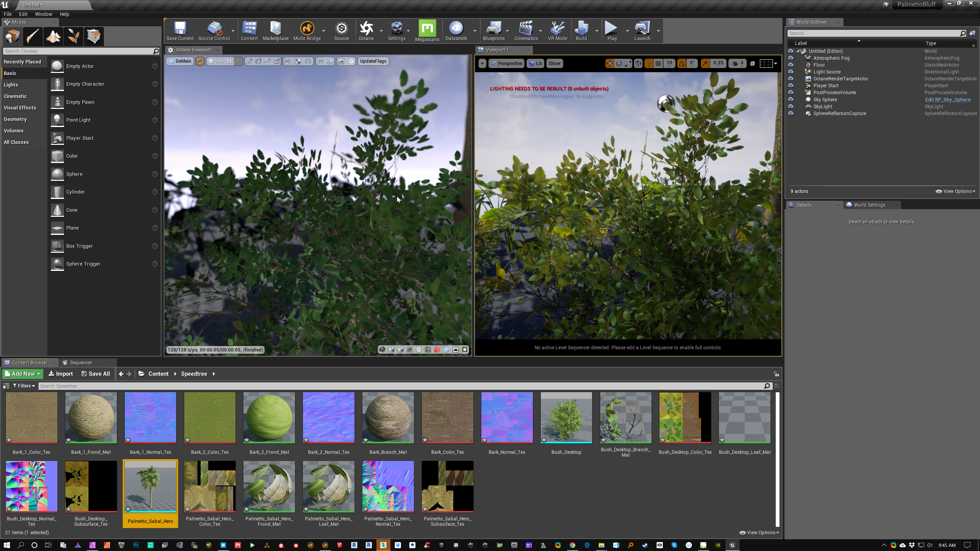Open the Perspective view mode dropdown
This screenshot has height=551, width=980.
[x=506, y=64]
